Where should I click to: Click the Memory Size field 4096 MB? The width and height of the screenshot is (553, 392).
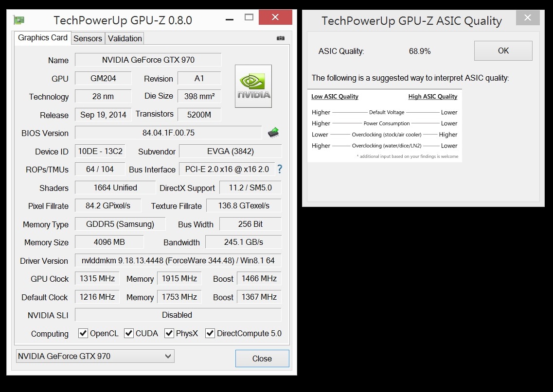109,242
